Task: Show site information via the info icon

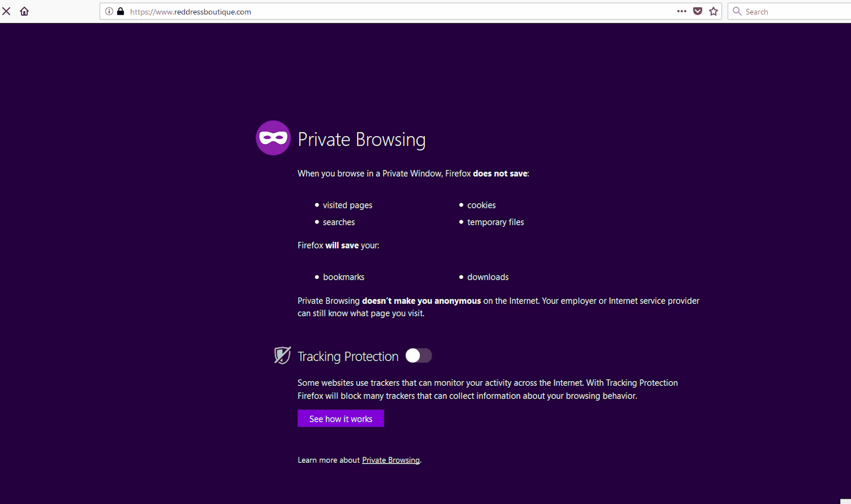Action: (109, 11)
